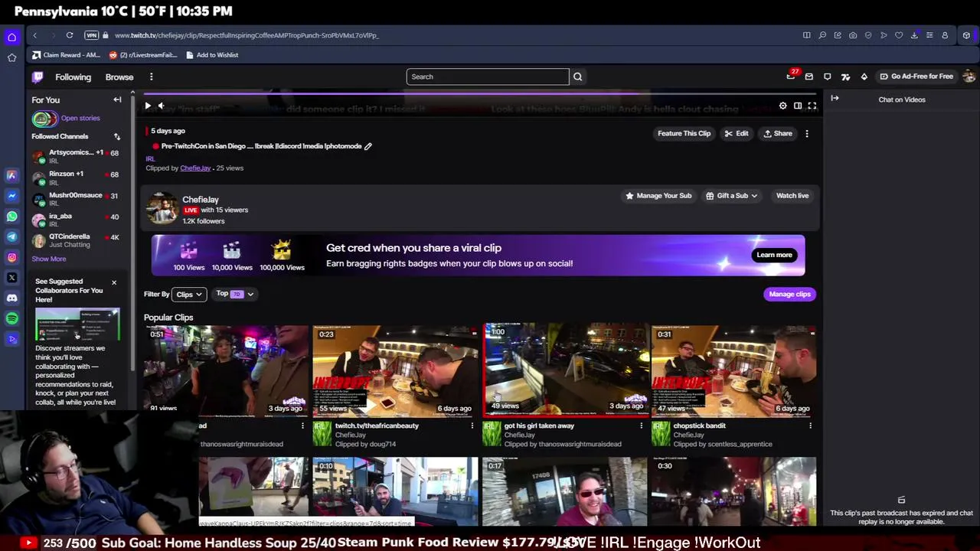Open the user profile avatar menu

[969, 77]
